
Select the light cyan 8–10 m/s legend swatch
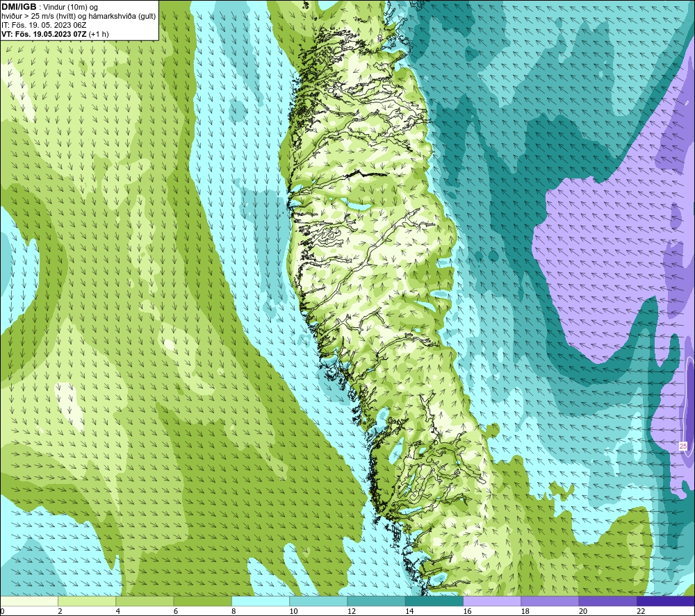click(261, 601)
